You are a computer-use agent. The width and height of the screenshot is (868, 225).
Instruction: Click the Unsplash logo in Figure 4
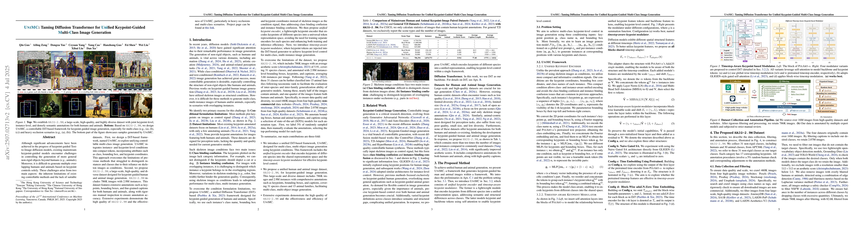tap(743, 88)
